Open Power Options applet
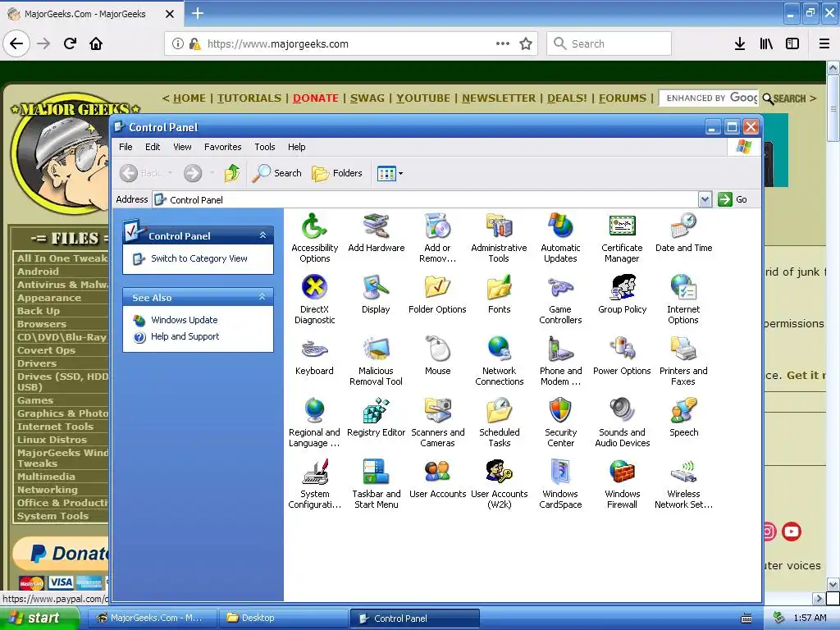 tap(622, 356)
